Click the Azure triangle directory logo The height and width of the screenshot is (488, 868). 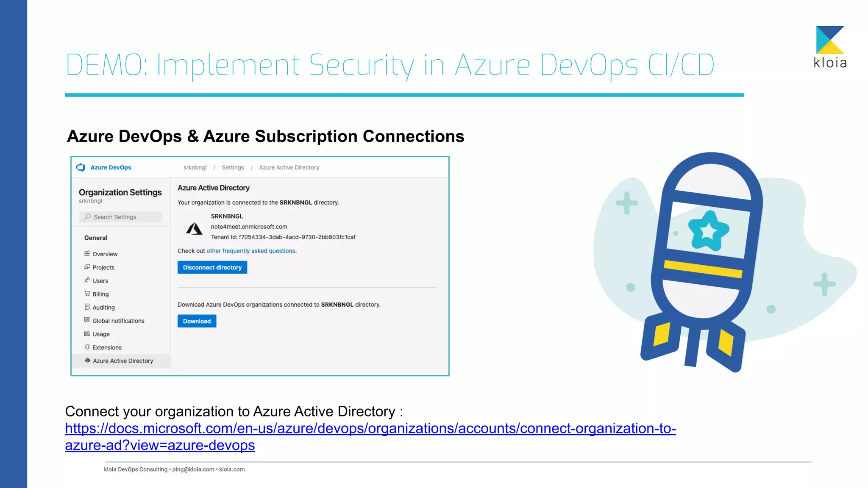tap(194, 229)
